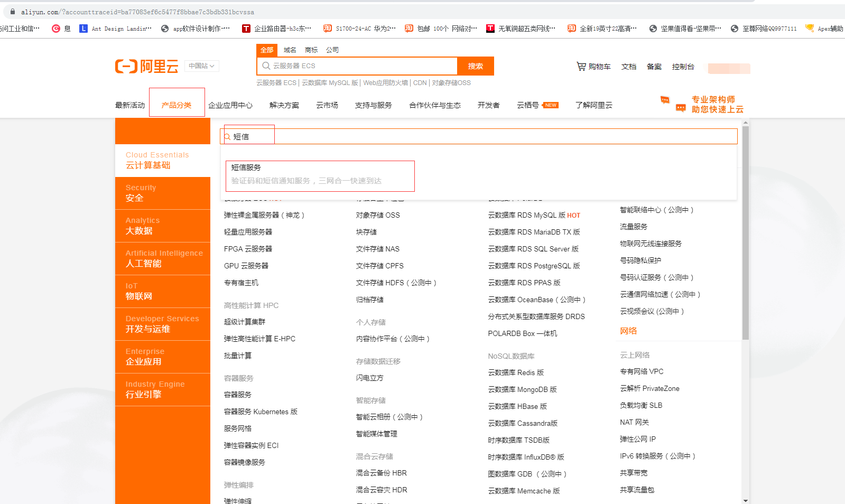Open 合作伙伴与生态 menu

(x=435, y=105)
